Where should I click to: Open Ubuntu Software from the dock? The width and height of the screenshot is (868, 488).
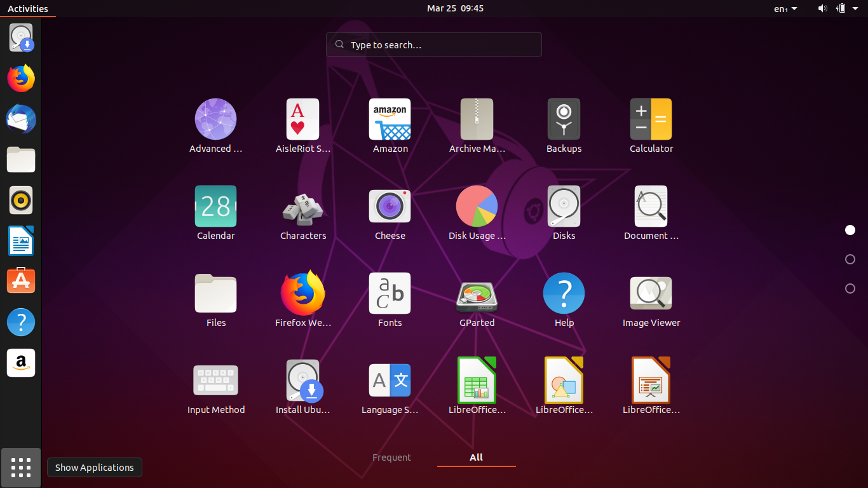(x=21, y=280)
